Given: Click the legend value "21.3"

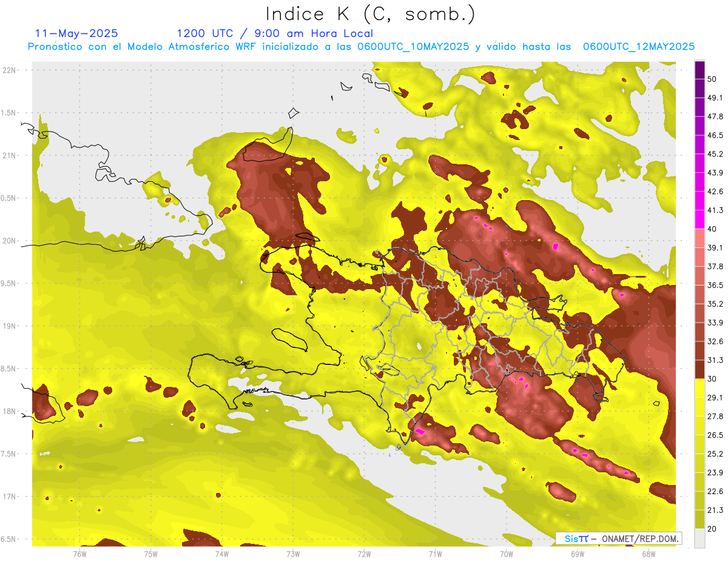Looking at the screenshot, I should coord(715,510).
